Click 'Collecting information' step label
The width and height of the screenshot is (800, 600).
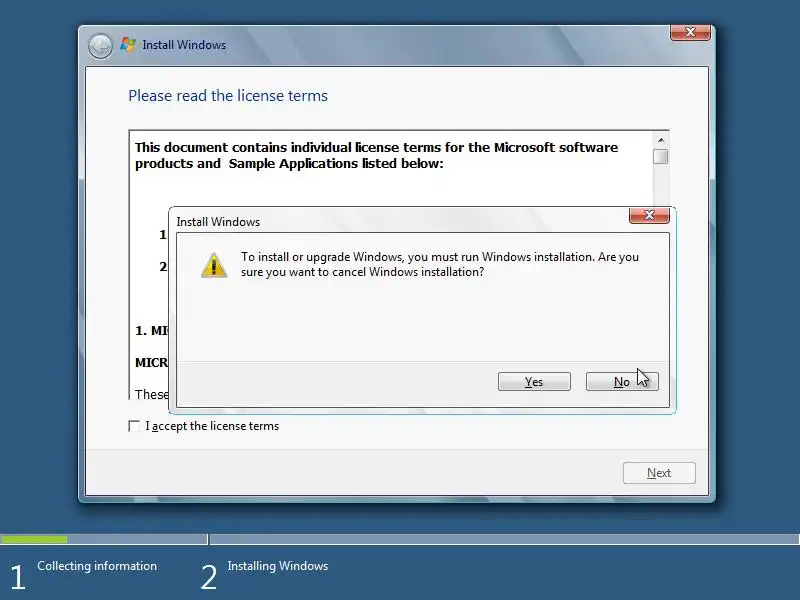(x=97, y=566)
